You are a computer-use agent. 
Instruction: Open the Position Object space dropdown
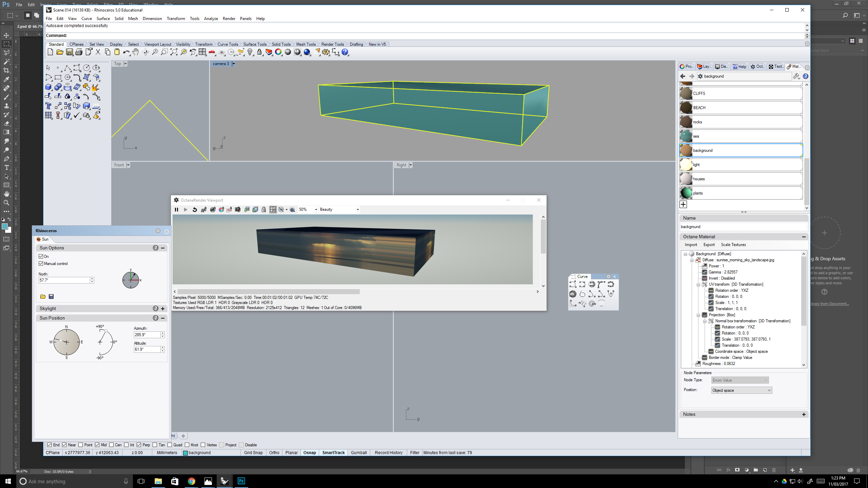742,390
